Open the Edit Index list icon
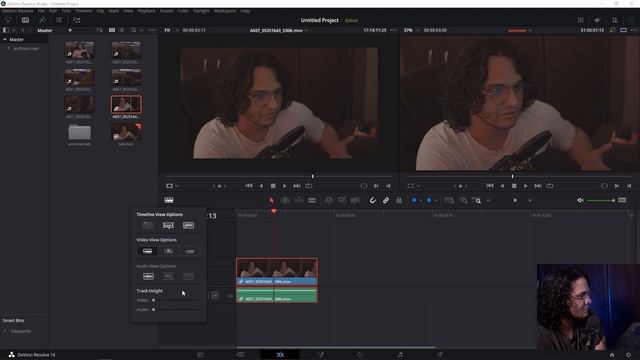Viewport: 640px width, 360px height. click(59, 20)
